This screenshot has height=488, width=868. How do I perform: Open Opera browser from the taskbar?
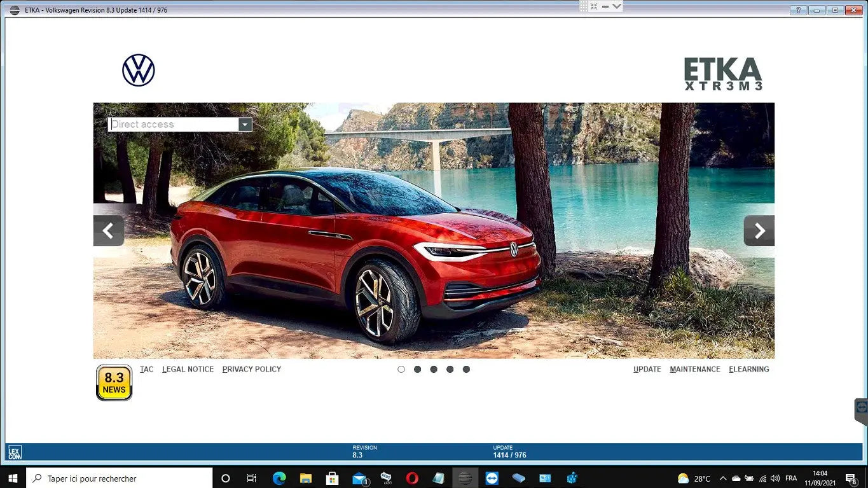412,478
